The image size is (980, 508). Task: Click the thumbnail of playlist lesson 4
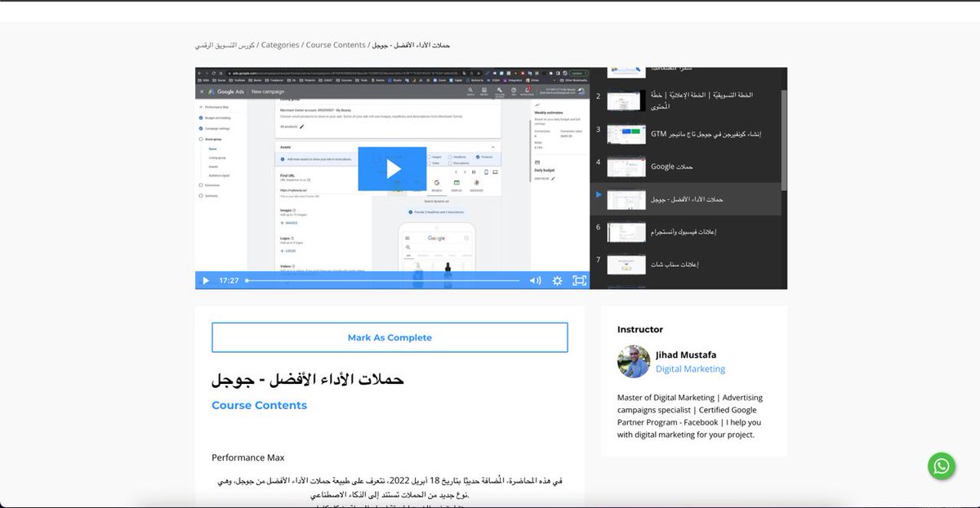[x=626, y=167]
